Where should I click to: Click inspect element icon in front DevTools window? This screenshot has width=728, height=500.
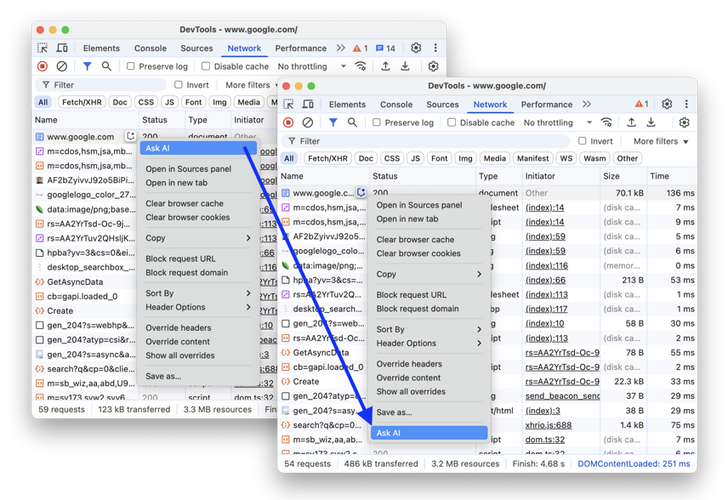point(288,104)
